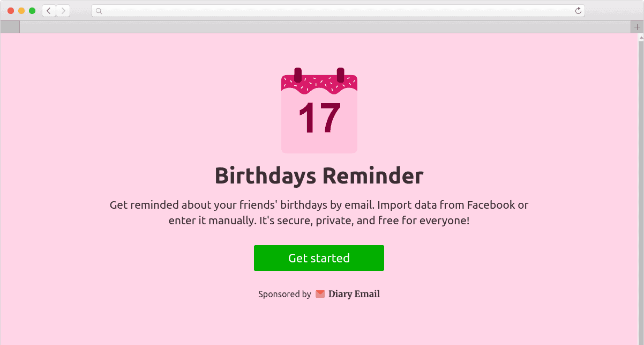Viewport: 644px width, 345px height.
Task: Click the refresh icon in the address bar
Action: [578, 10]
